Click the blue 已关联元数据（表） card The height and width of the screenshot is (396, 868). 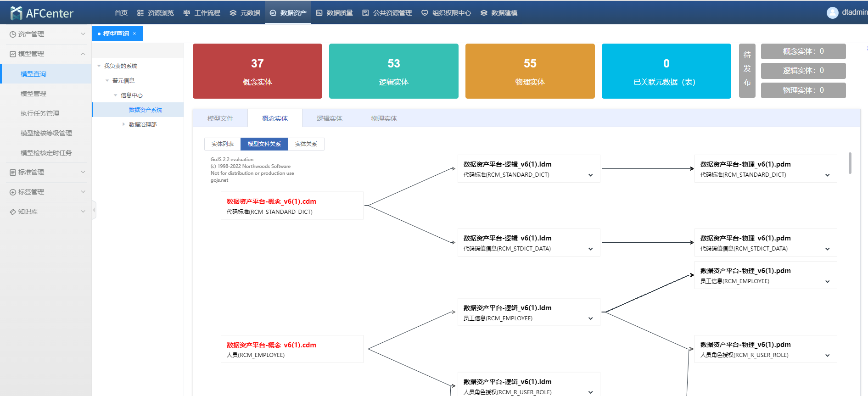click(666, 71)
